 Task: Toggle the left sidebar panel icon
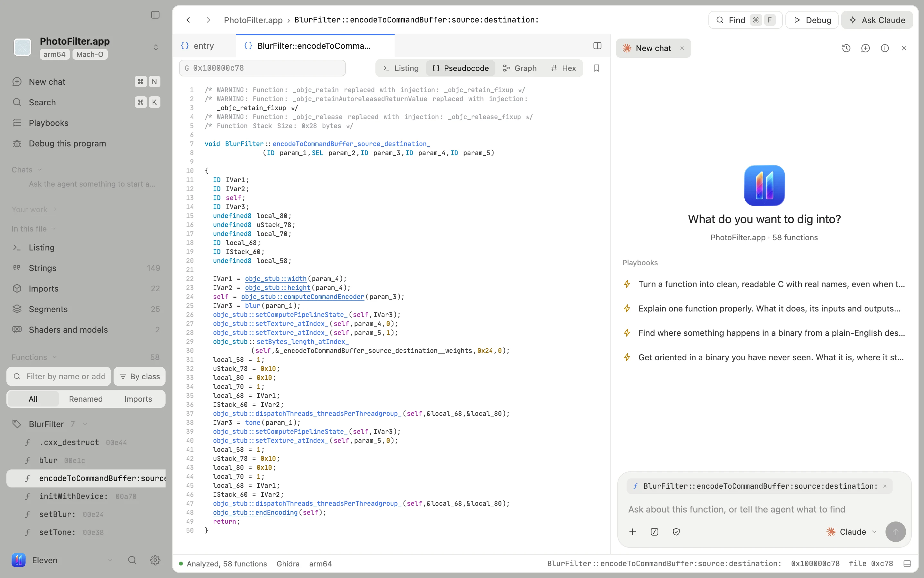pyautogui.click(x=155, y=15)
